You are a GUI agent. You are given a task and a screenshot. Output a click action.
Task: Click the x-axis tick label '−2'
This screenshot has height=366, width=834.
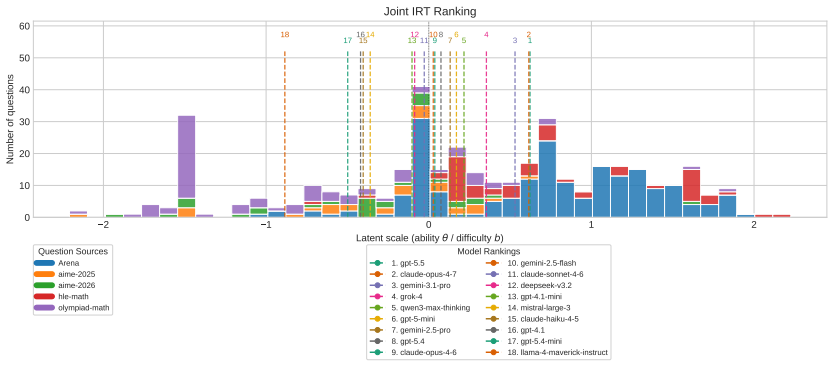tap(103, 225)
